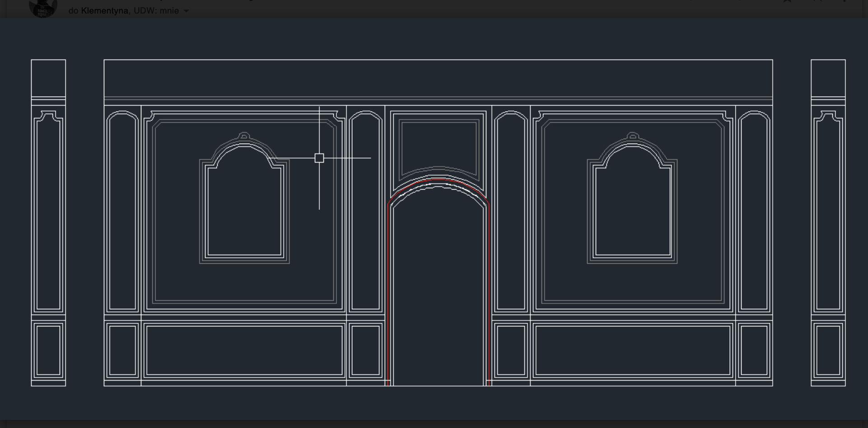Click the wide lower-right wainscot panel
Image resolution: width=868 pixels, height=428 pixels.
(x=632, y=350)
